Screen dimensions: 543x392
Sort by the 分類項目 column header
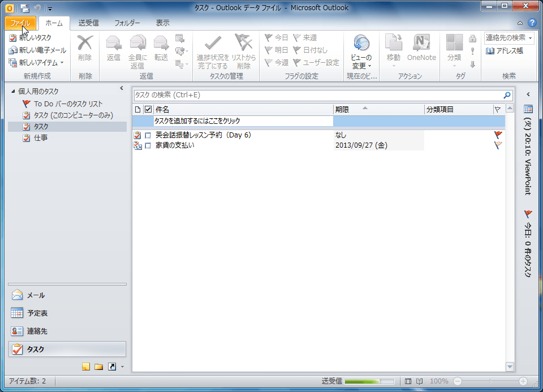459,109
